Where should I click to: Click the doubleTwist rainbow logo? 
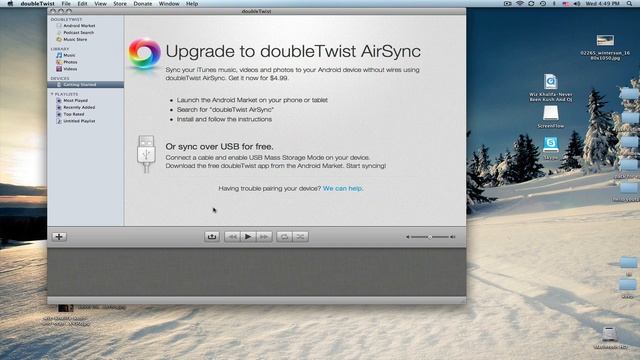pyautogui.click(x=144, y=53)
